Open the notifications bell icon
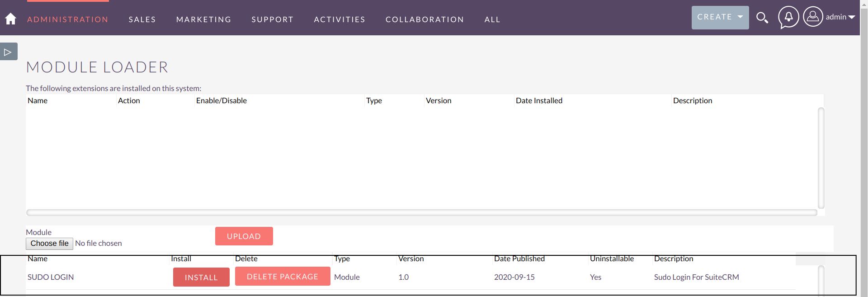 click(788, 17)
